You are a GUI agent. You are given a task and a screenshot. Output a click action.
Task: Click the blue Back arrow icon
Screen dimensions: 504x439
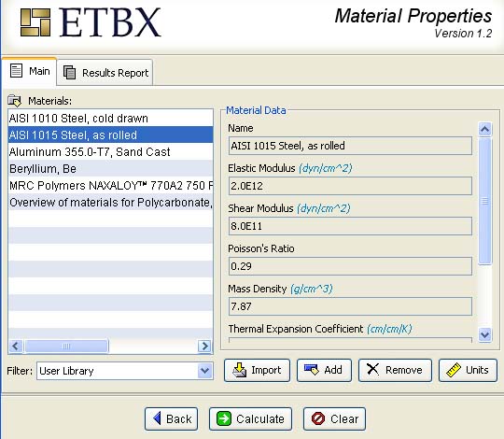tap(157, 418)
